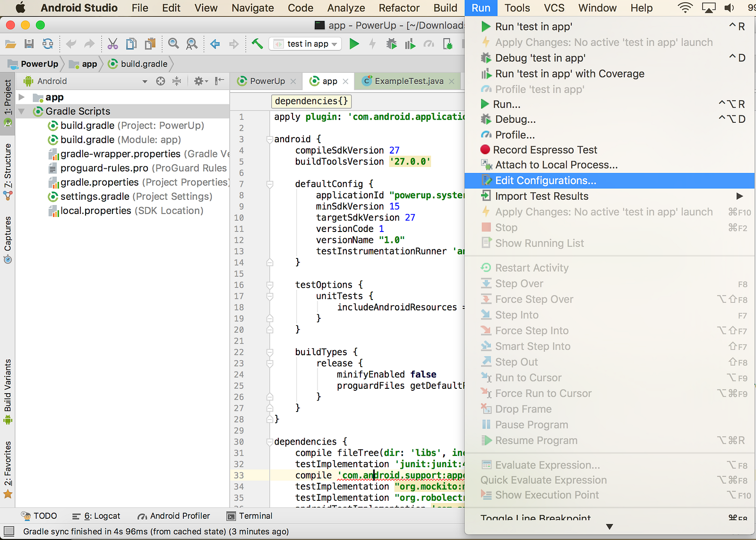Click the Save All floppy disk icon
This screenshot has height=540, width=756.
29,44
